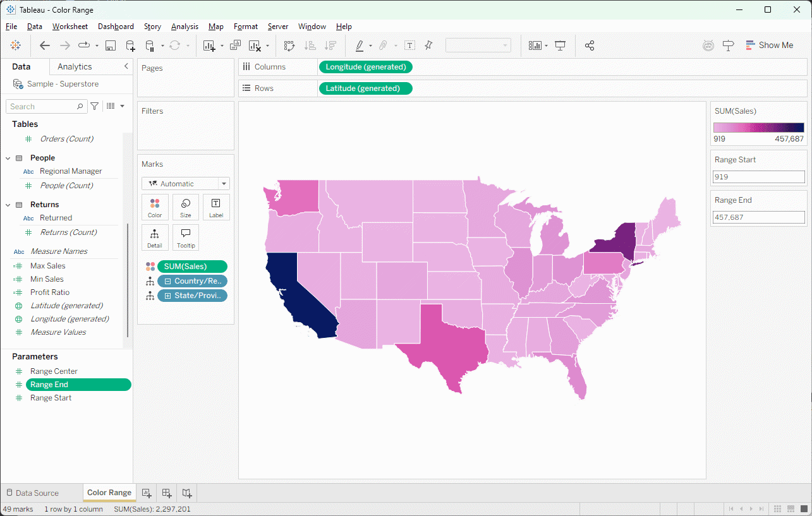812x516 pixels.
Task: Open the Clear sheet dropdown arrow
Action: point(267,45)
